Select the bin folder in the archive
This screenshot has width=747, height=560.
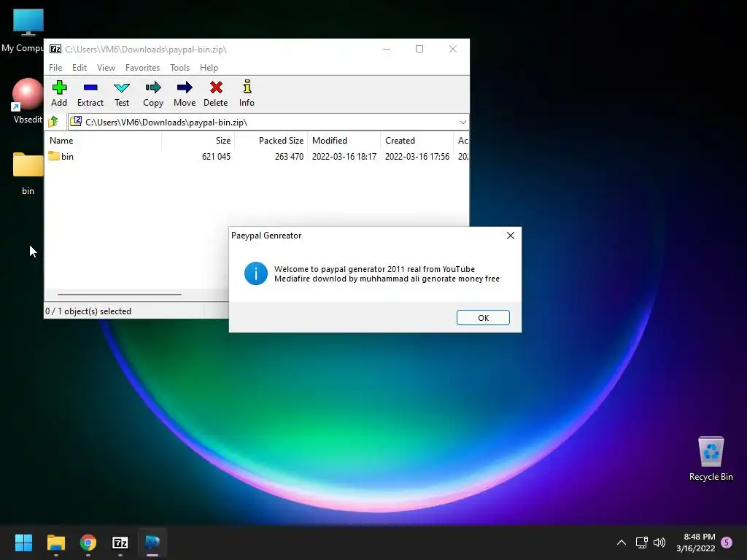pos(61,156)
